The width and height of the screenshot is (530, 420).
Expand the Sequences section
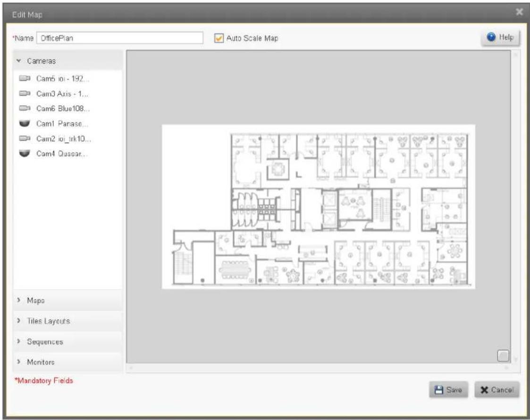(x=67, y=342)
